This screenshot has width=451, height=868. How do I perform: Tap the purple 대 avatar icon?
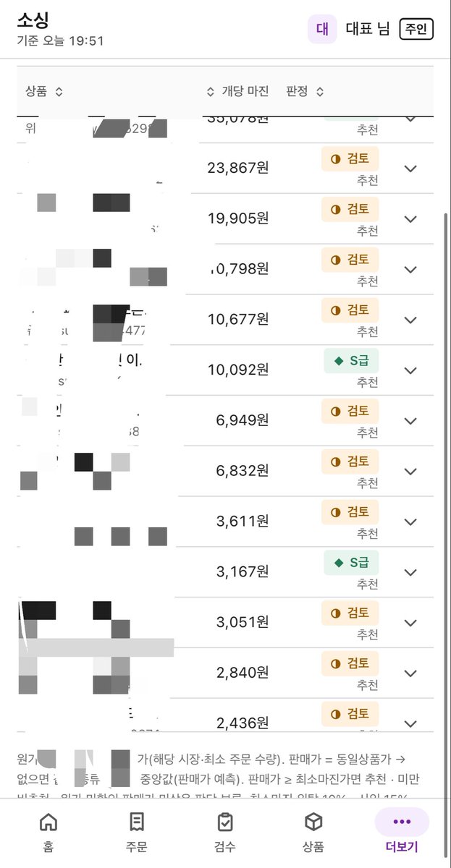click(322, 29)
